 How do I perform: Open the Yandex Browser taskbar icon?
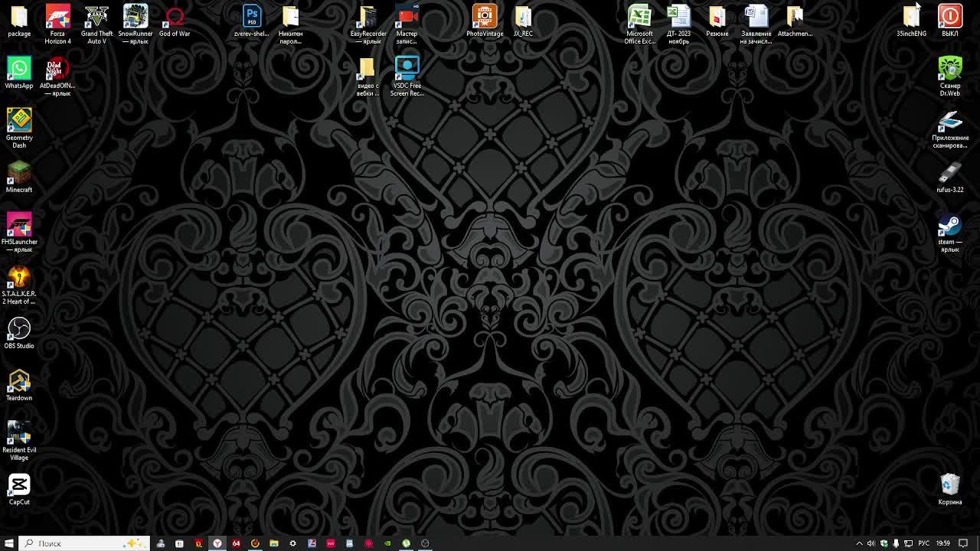pos(217,543)
